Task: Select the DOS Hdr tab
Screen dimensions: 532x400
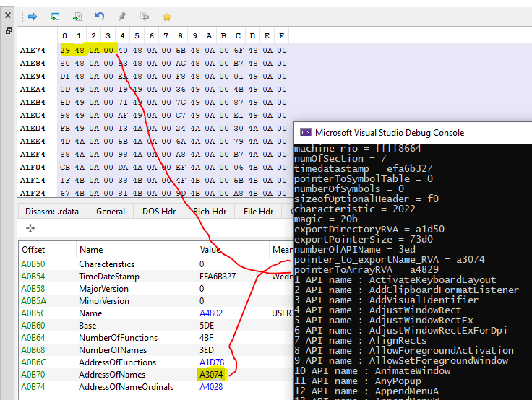Action: [159, 212]
